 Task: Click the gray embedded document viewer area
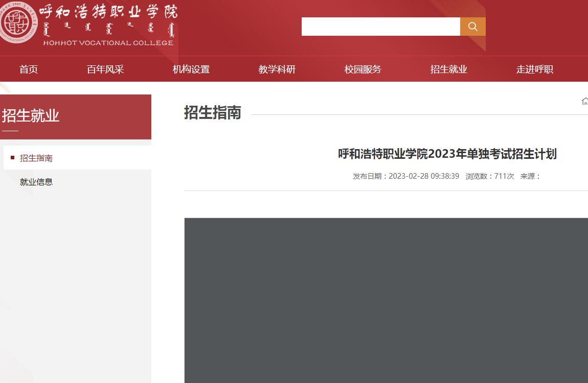tap(386, 300)
